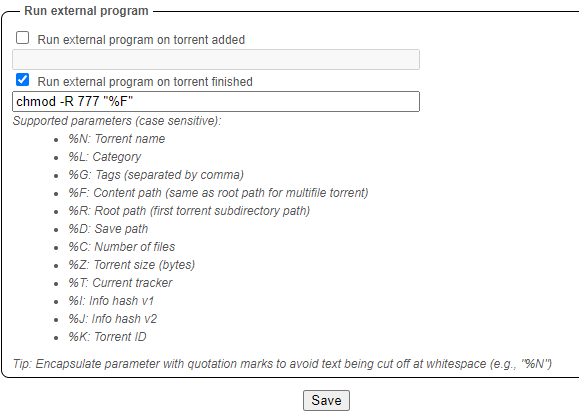Click the 'Run external program' section title
The height and width of the screenshot is (416, 579).
[86, 11]
